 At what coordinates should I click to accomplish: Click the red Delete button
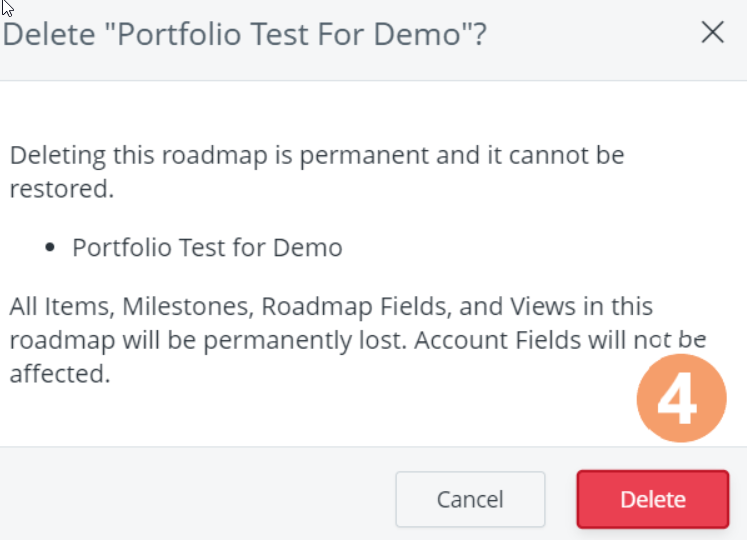(652, 499)
